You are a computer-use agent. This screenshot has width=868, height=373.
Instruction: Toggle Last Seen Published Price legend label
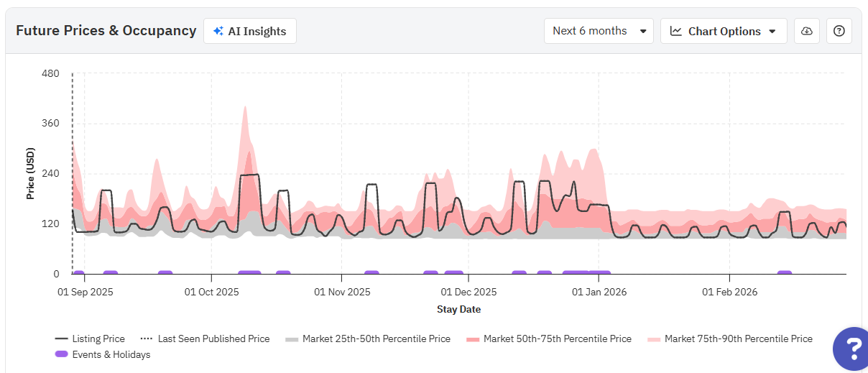(214, 339)
